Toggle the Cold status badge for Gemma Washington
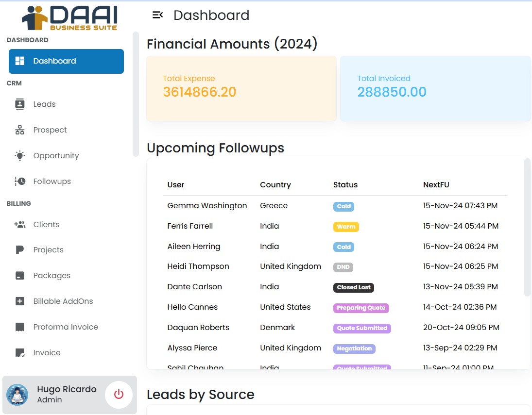Viewport: 532px width, 415px height. 343,206
